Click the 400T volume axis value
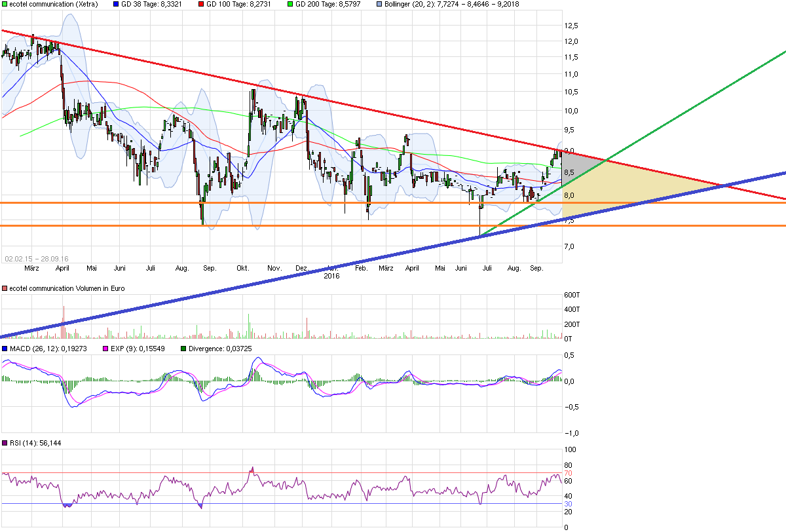The height and width of the screenshot is (532, 786). [x=572, y=309]
